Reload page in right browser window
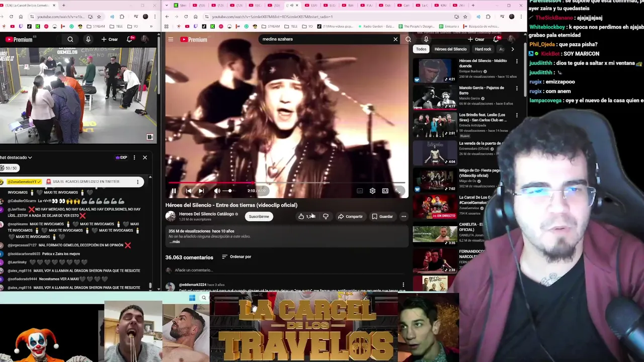The image size is (644, 362). tap(186, 17)
